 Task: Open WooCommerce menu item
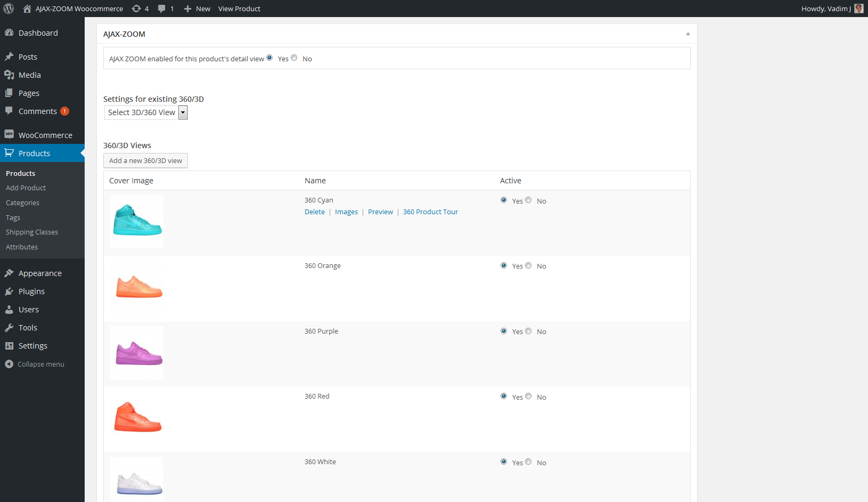point(42,135)
